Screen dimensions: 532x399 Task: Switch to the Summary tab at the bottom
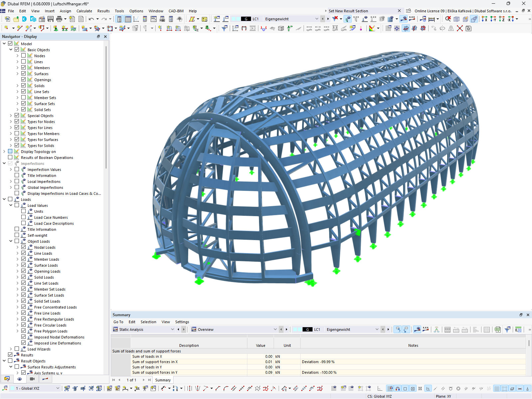163,380
